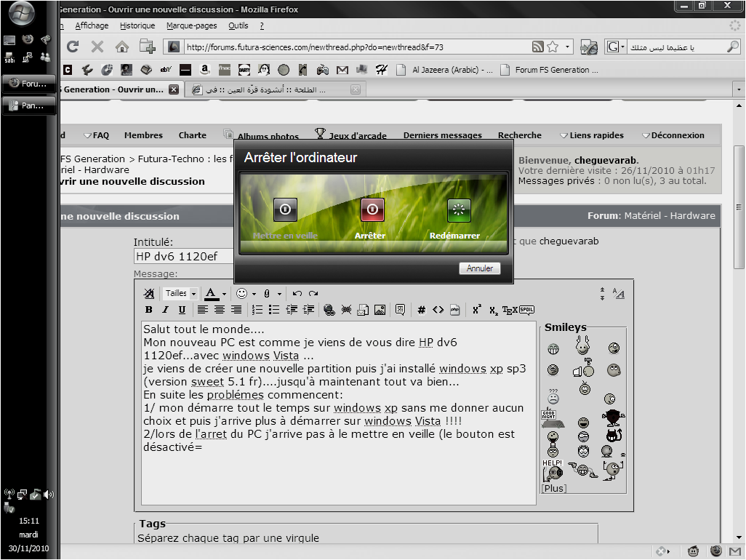Open the smiley picker dropdown arrow
Image resolution: width=746 pixels, height=560 pixels.
click(x=254, y=294)
